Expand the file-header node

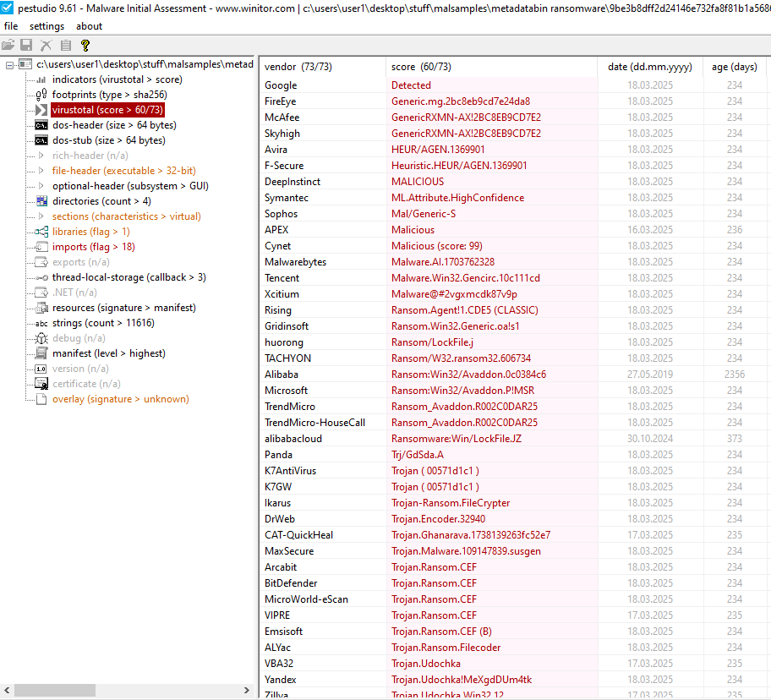(x=41, y=171)
